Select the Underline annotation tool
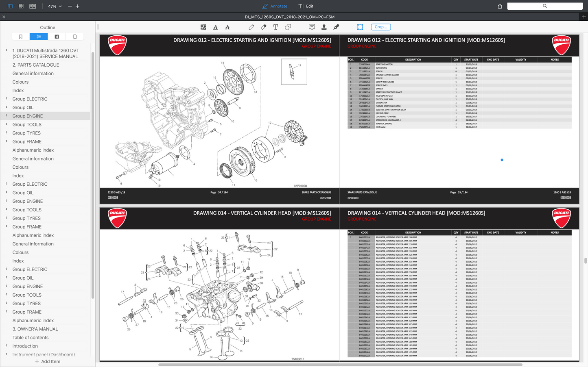588x367 pixels. (x=215, y=27)
